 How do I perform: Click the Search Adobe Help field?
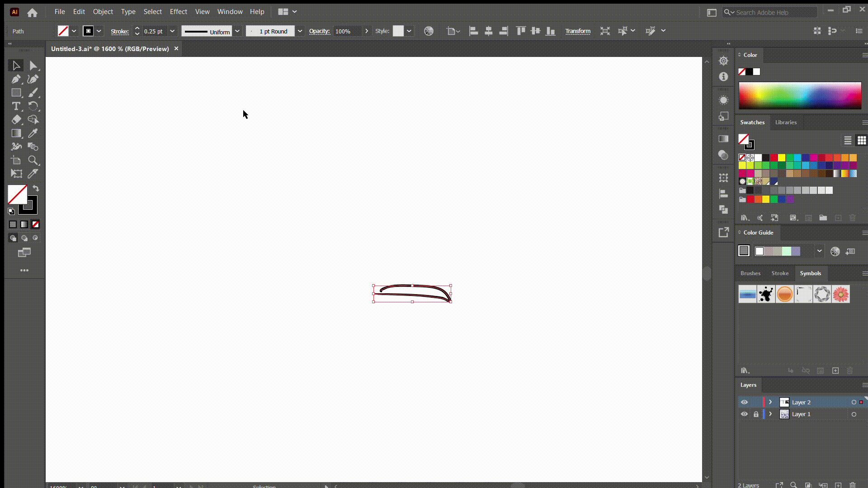point(769,12)
